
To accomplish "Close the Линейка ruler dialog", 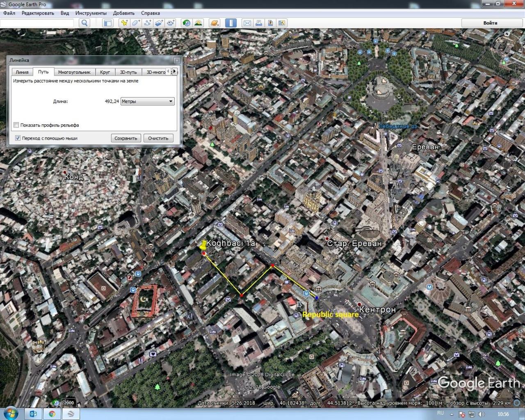I will pos(177,60).
